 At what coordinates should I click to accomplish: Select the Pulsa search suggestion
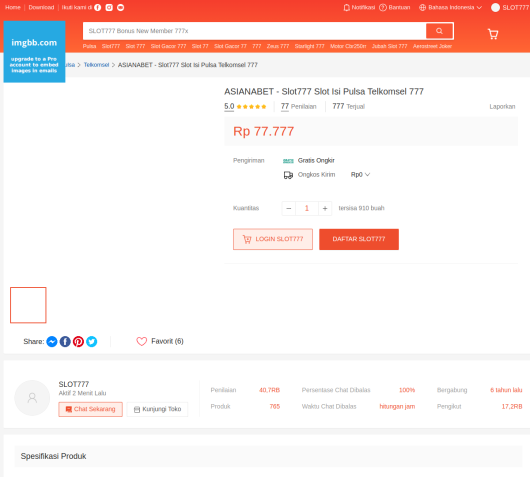click(90, 46)
